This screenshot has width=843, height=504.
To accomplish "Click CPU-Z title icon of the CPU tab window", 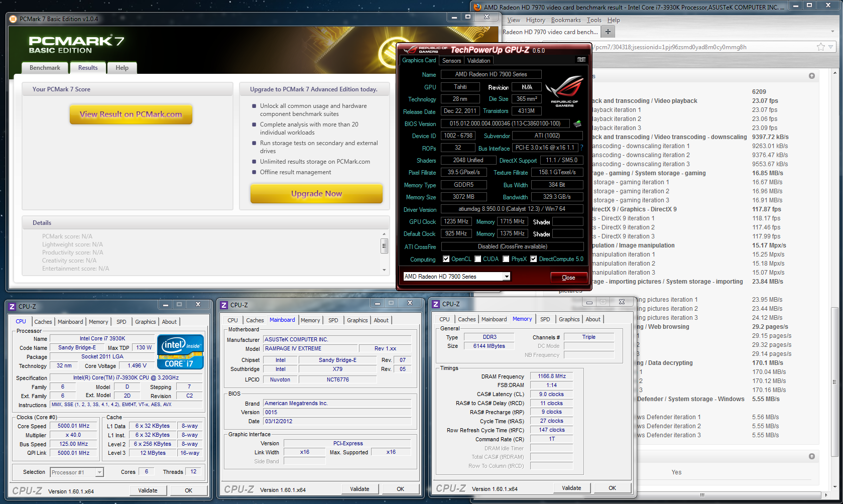I will pyautogui.click(x=12, y=306).
